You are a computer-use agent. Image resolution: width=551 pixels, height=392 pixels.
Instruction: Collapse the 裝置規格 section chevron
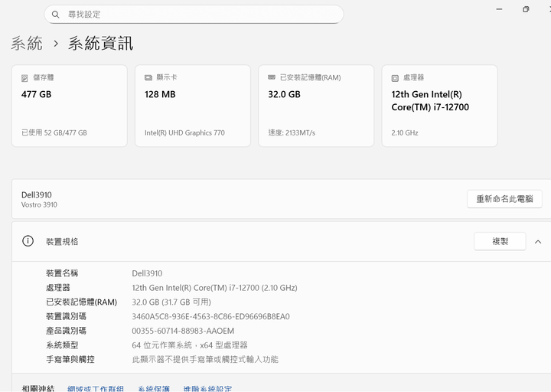(538, 241)
